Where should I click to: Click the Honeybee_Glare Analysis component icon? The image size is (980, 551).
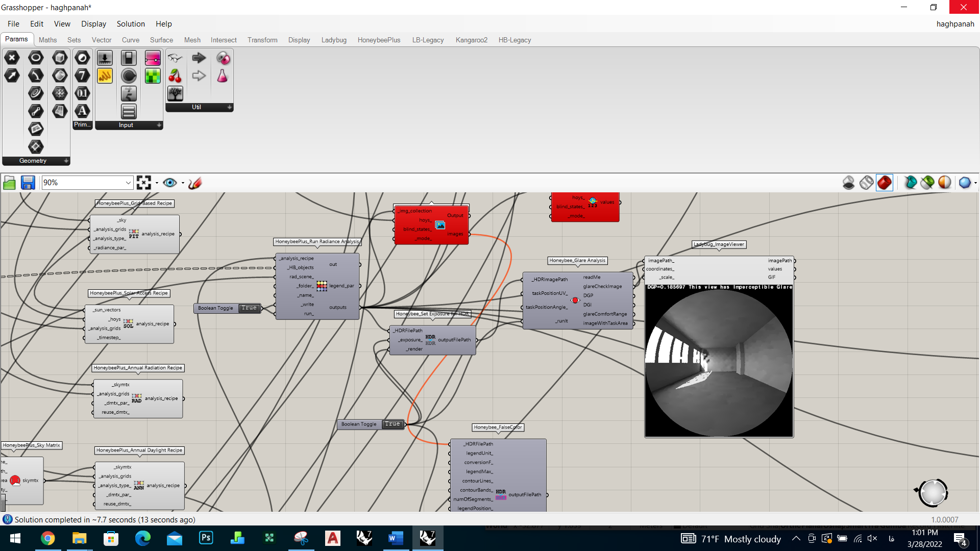coord(575,300)
